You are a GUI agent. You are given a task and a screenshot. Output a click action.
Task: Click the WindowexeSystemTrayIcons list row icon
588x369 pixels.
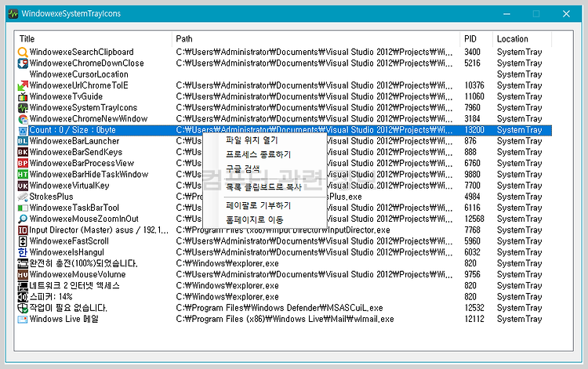click(23, 108)
